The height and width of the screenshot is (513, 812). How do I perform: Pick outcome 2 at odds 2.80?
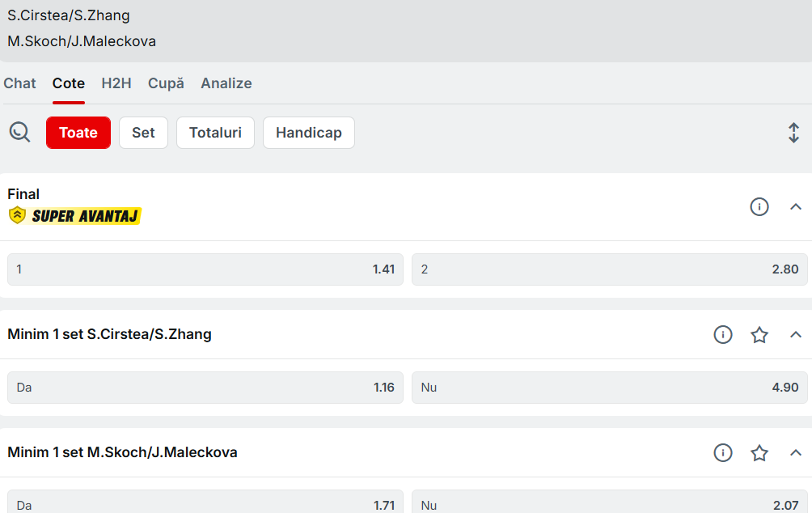(x=609, y=269)
